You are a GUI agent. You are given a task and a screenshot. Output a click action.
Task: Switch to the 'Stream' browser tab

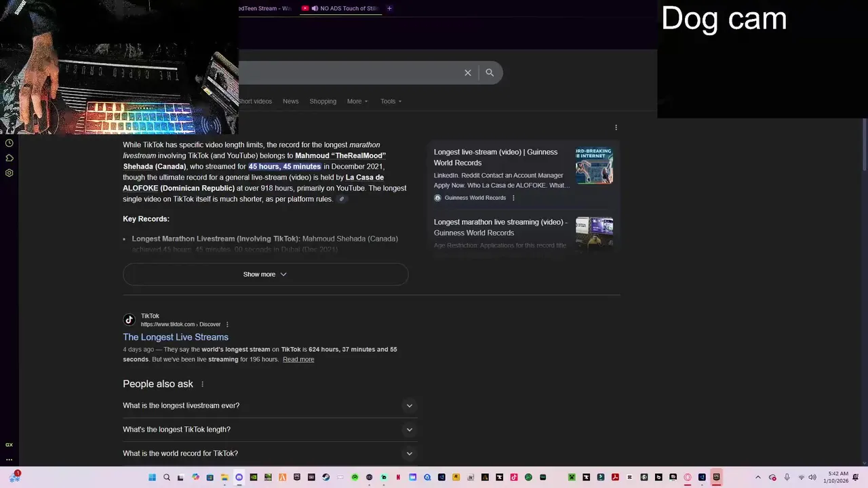(x=264, y=8)
